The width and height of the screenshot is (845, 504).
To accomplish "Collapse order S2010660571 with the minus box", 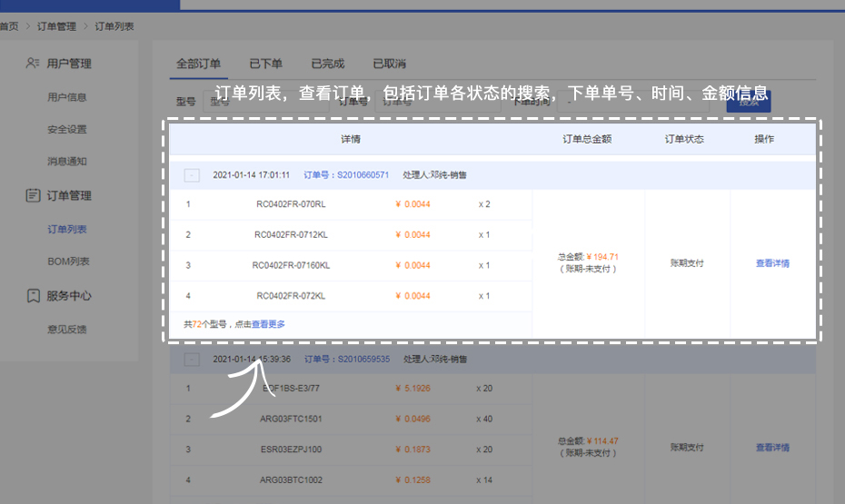I will coord(192,175).
